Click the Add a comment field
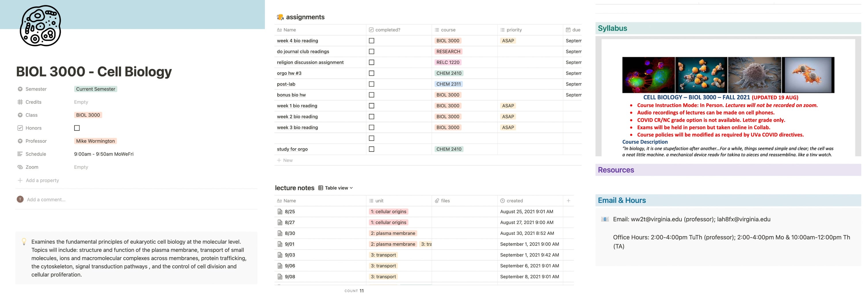868x295 pixels. [x=46, y=199]
